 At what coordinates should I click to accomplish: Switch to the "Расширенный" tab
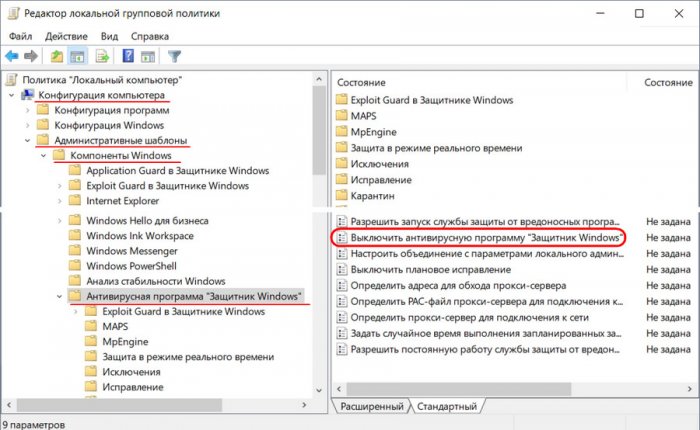coord(371,406)
